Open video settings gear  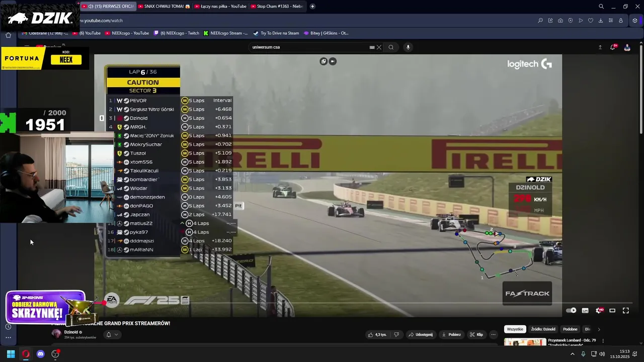(599, 311)
